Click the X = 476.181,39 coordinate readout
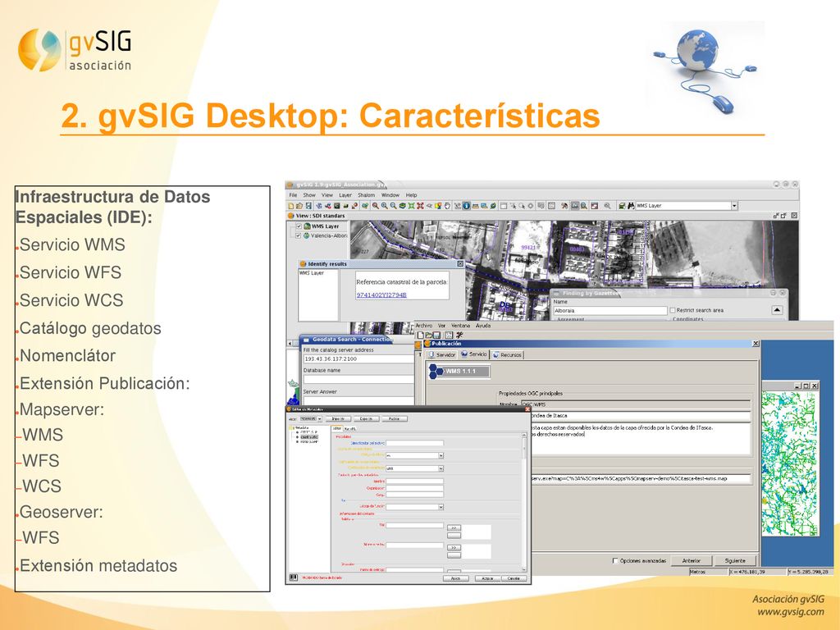The width and height of the screenshot is (840, 630). click(x=756, y=572)
